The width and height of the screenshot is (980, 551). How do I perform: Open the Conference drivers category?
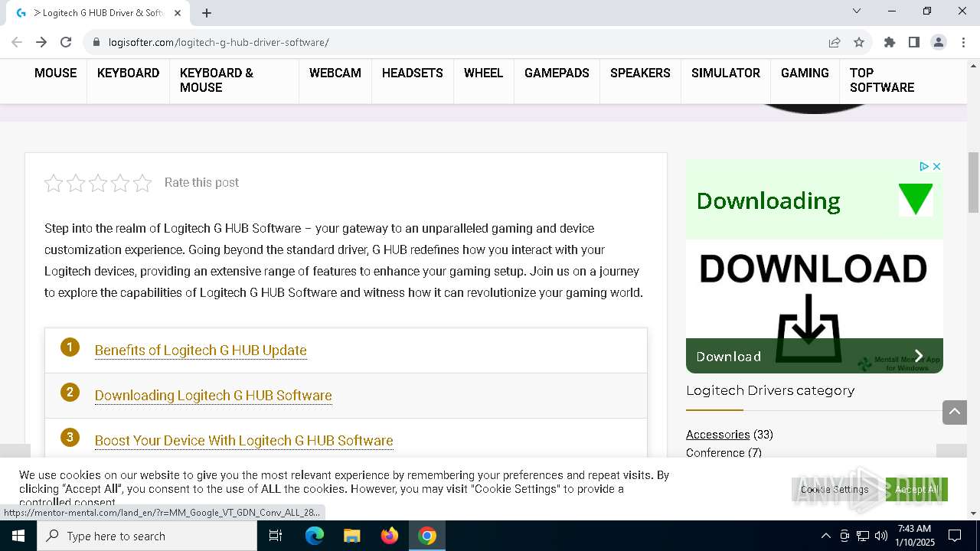pyautogui.click(x=715, y=453)
